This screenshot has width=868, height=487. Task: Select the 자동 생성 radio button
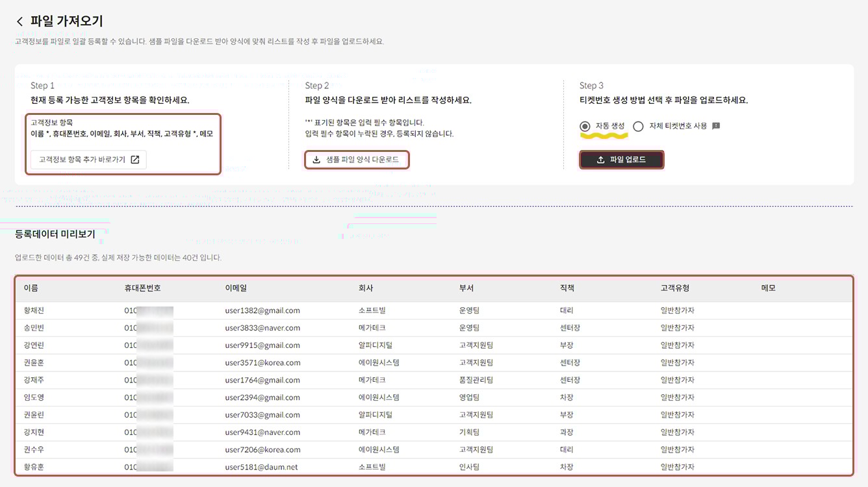(585, 126)
